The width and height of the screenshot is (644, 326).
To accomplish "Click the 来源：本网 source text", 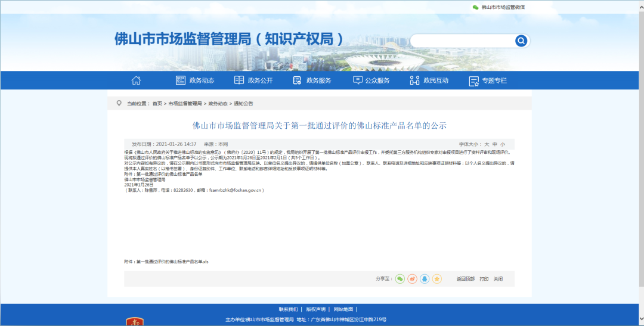I will [x=216, y=144].
